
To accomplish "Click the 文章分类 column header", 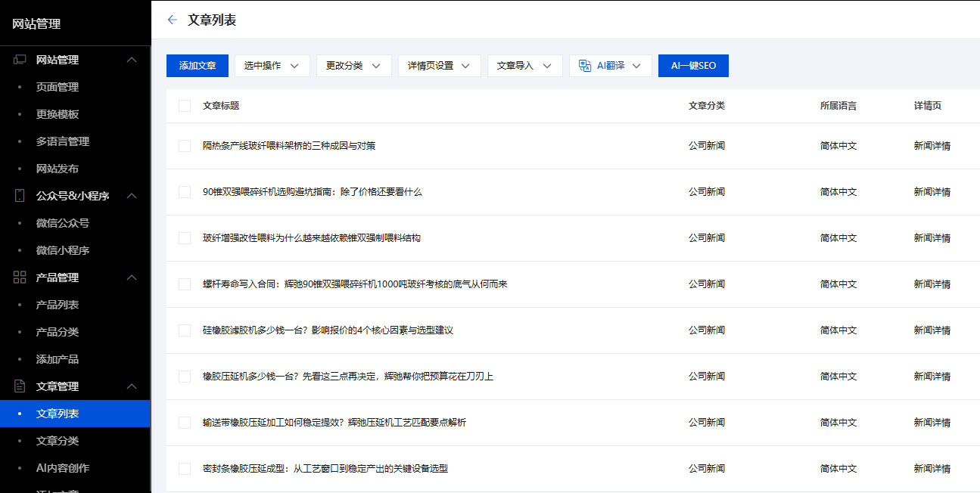I will [x=707, y=106].
